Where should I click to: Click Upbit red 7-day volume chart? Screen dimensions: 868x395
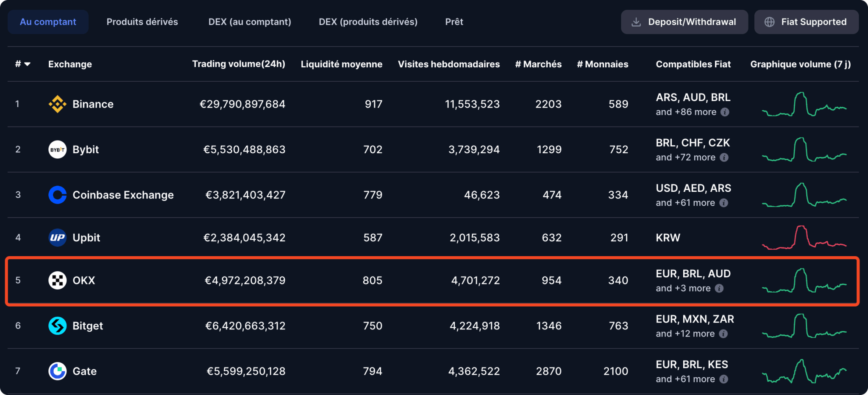pyautogui.click(x=804, y=238)
